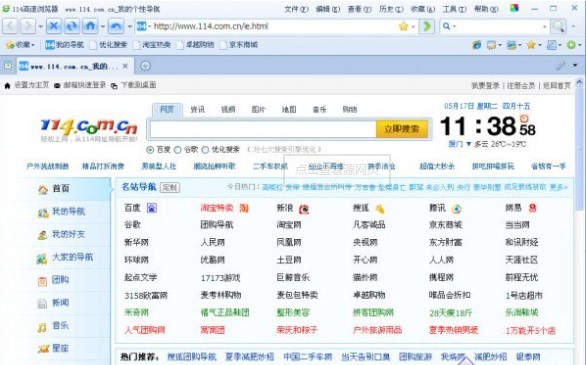Screen dimensions: 586x365
Task: Open the 工具 menu
Action: point(454,9)
